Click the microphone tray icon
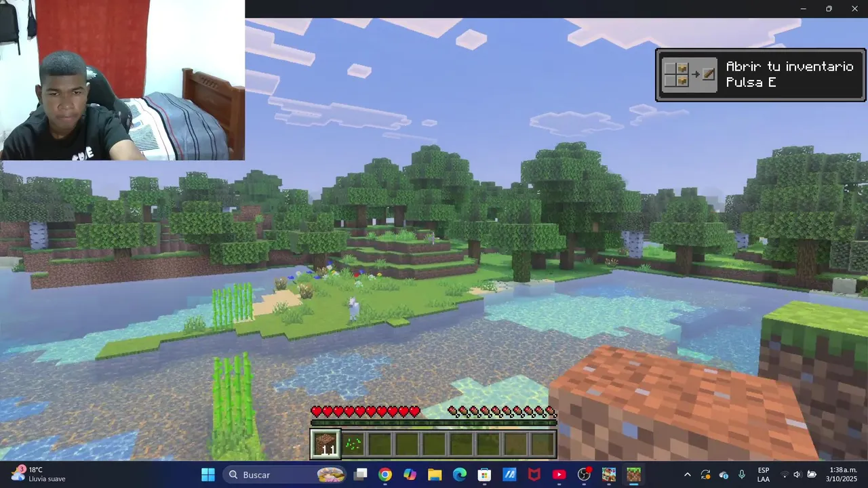 pyautogui.click(x=742, y=474)
